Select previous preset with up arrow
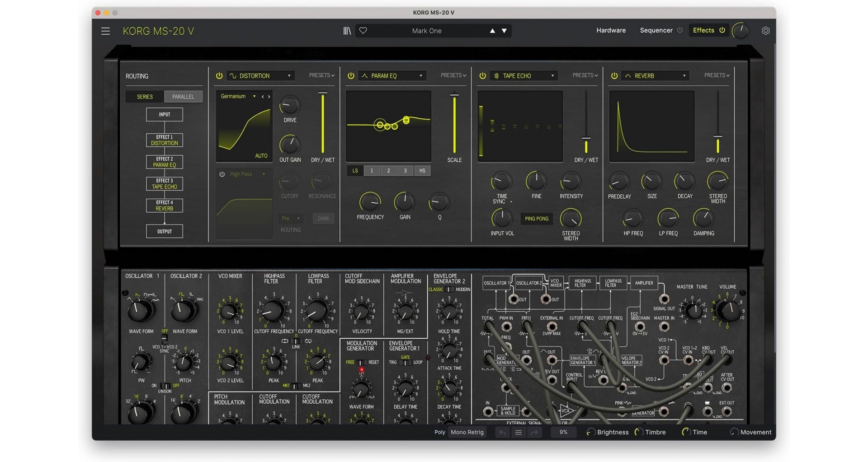 (492, 31)
